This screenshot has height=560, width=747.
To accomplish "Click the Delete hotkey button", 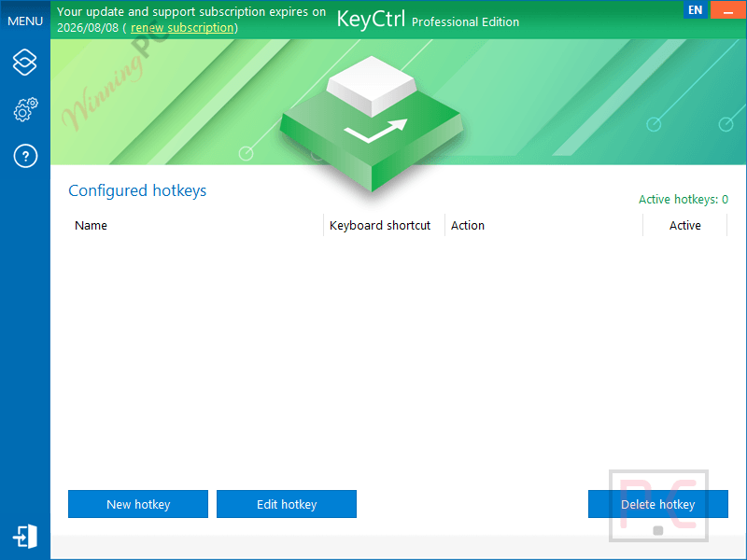I will (x=658, y=504).
